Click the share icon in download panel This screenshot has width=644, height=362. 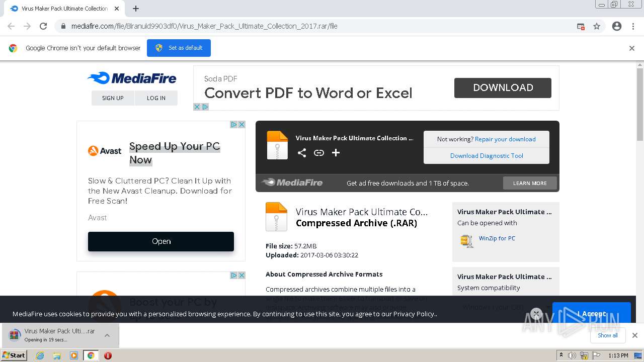point(302,153)
